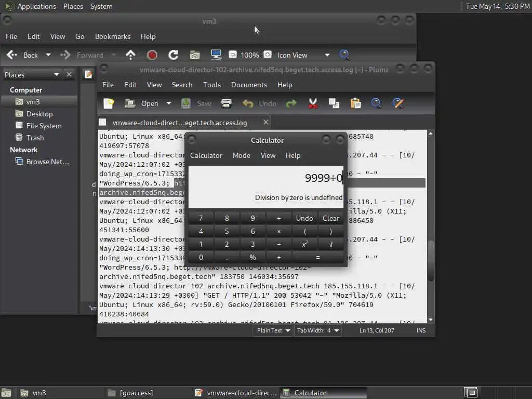This screenshot has height=399, width=532.
Task: Expand the Back history dropdown arrow
Action: 48,55
